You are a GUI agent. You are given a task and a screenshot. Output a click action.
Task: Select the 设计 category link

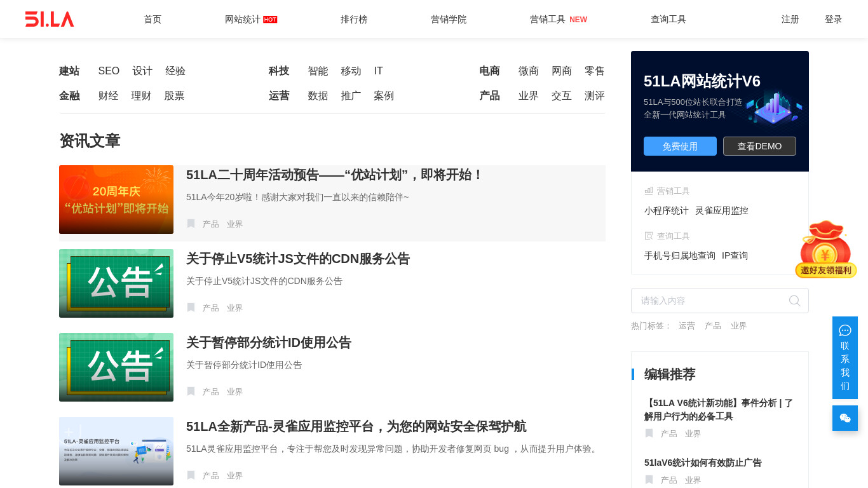click(142, 71)
